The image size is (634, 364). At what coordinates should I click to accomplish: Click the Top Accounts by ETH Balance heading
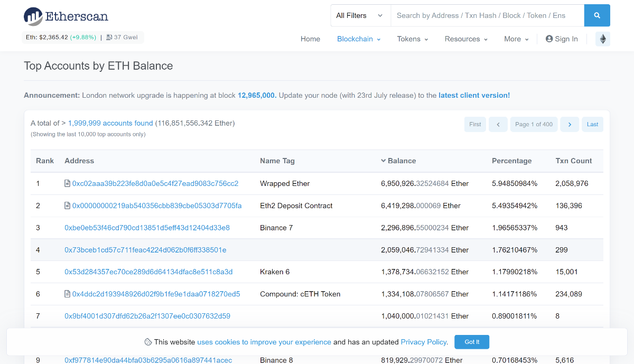coord(98,66)
